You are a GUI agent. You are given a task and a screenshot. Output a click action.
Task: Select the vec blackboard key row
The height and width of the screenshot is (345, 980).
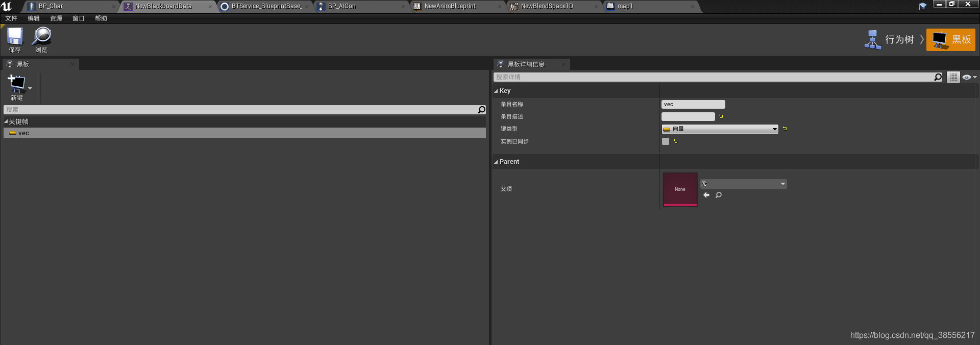tap(244, 133)
